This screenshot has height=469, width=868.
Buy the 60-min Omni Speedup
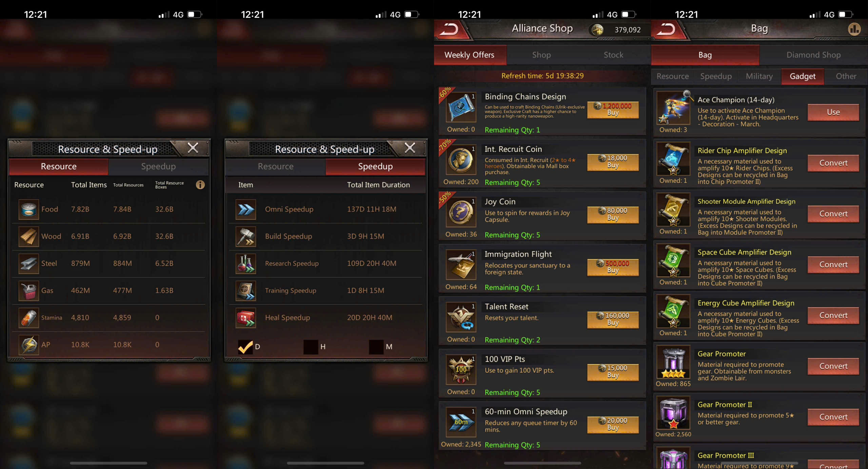[x=613, y=424]
